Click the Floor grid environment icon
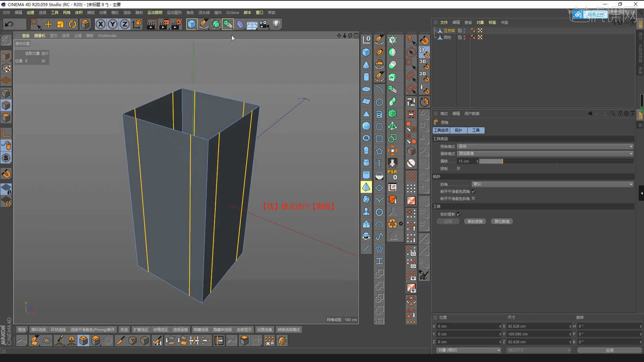644x362 pixels. 252,24
